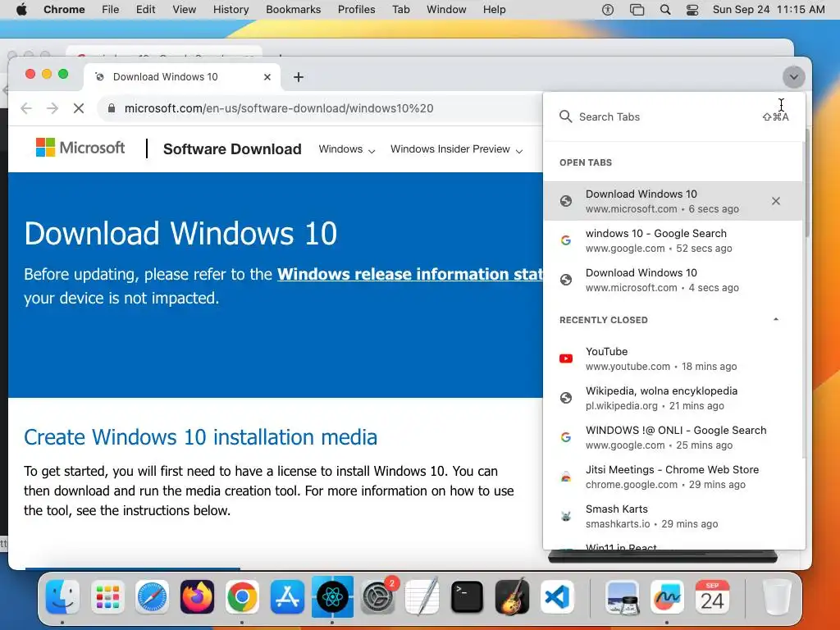Click Stage Manager windows icon in menu bar
The image size is (840, 630).
point(637,9)
